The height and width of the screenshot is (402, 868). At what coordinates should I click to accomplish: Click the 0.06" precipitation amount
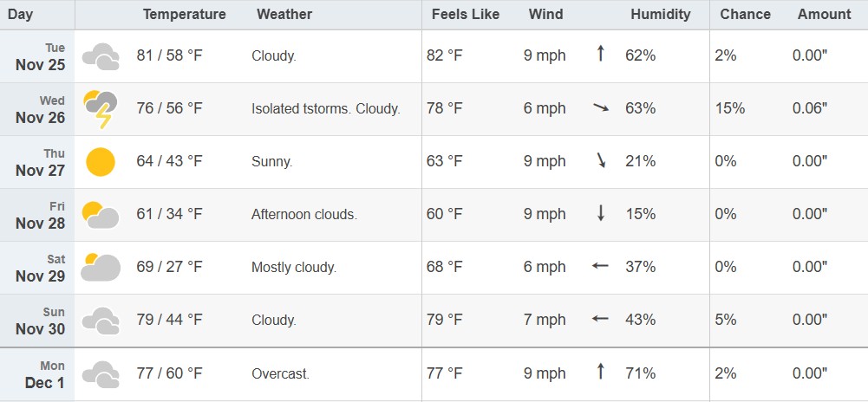[810, 108]
